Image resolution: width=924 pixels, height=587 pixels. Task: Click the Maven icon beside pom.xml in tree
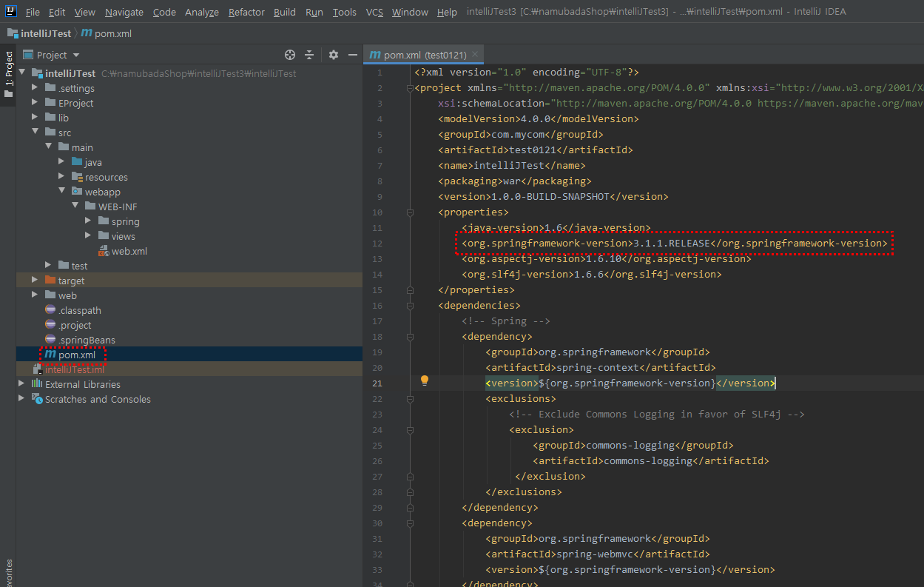pyautogui.click(x=50, y=355)
